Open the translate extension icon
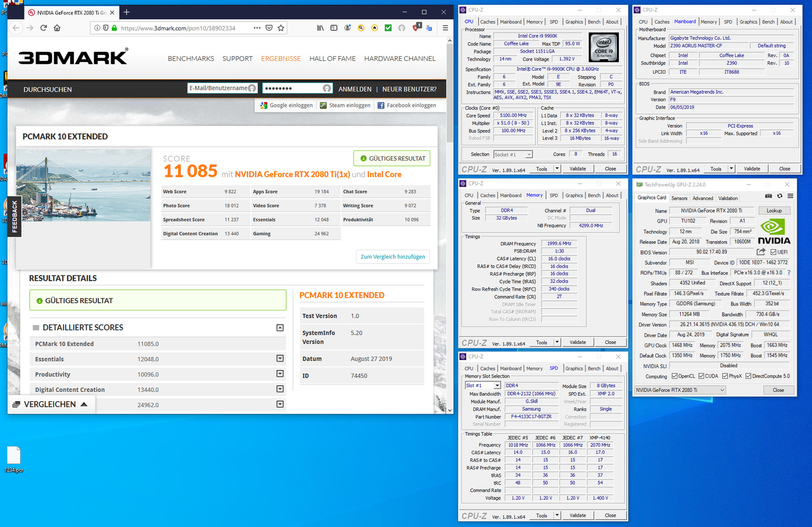 (429, 28)
